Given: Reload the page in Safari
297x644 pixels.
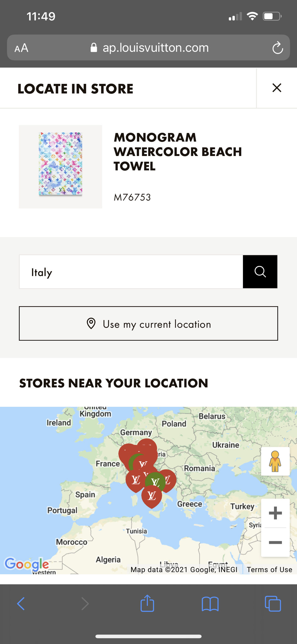Looking at the screenshot, I should point(278,48).
